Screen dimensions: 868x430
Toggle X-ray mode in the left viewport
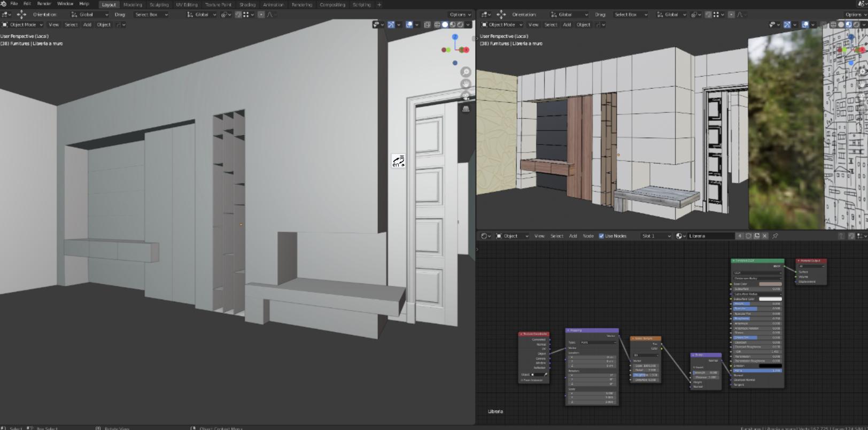(x=427, y=25)
